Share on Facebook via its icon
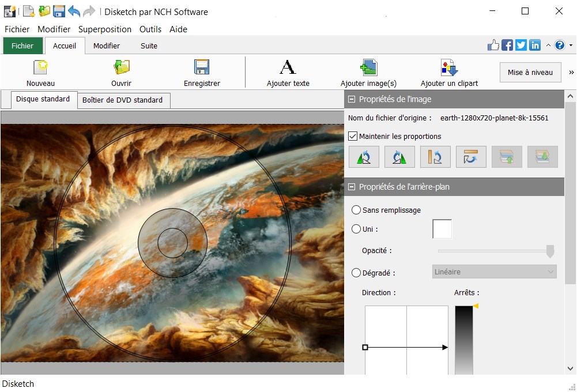Screen dimensions: 577x392 [x=507, y=45]
